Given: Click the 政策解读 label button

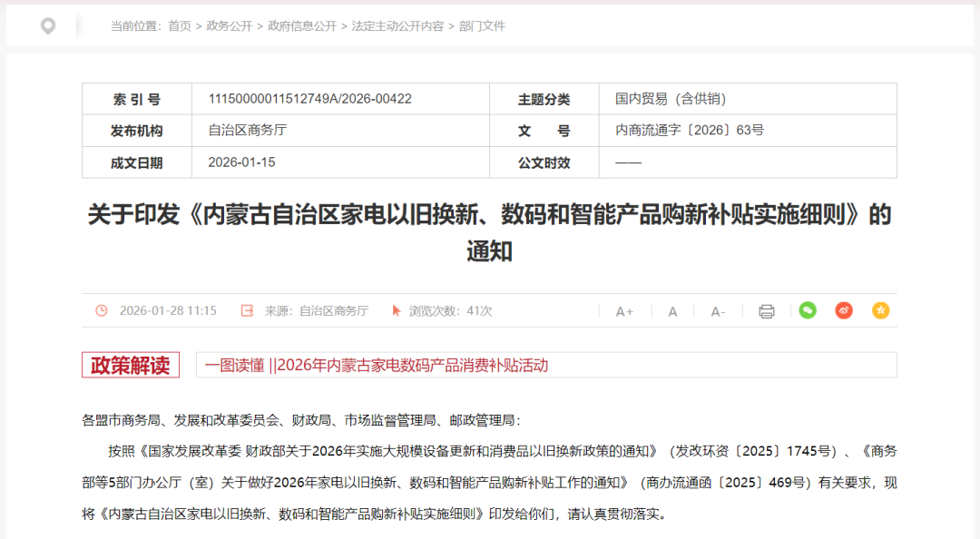Looking at the screenshot, I should [x=131, y=365].
